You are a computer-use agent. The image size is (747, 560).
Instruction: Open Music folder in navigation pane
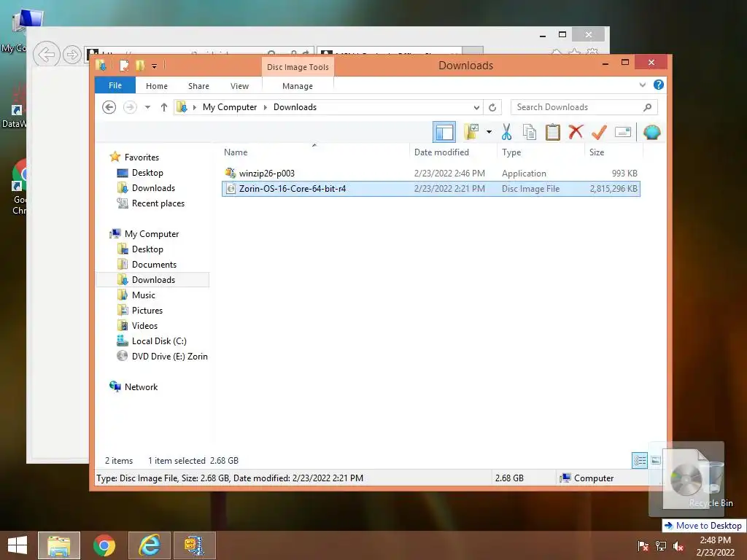coord(144,295)
